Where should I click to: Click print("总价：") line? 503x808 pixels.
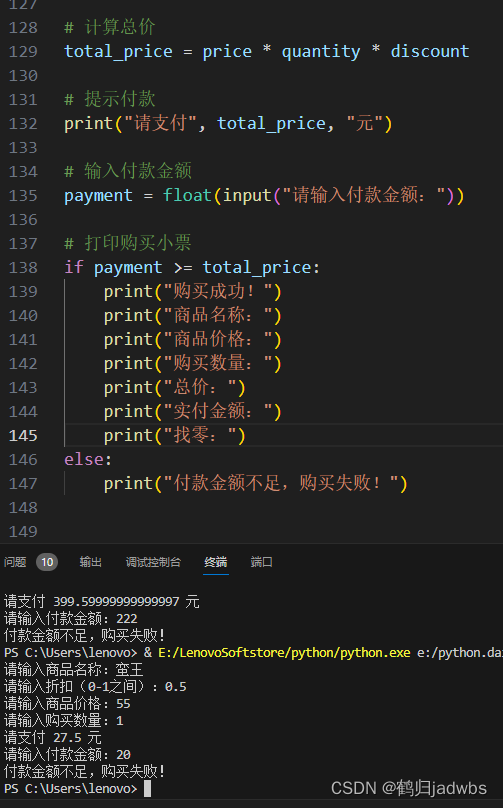[175, 388]
